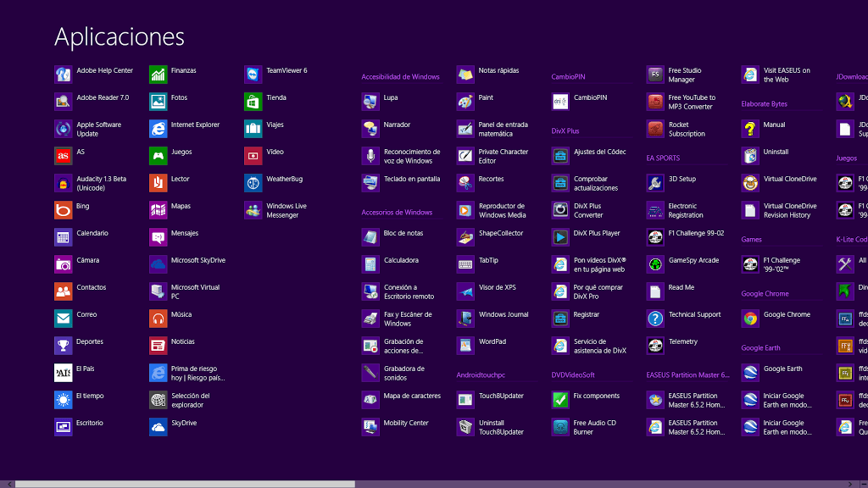Screen dimensions: 868x488
Task: Open the Finanzas chart icon
Action: pos(159,75)
